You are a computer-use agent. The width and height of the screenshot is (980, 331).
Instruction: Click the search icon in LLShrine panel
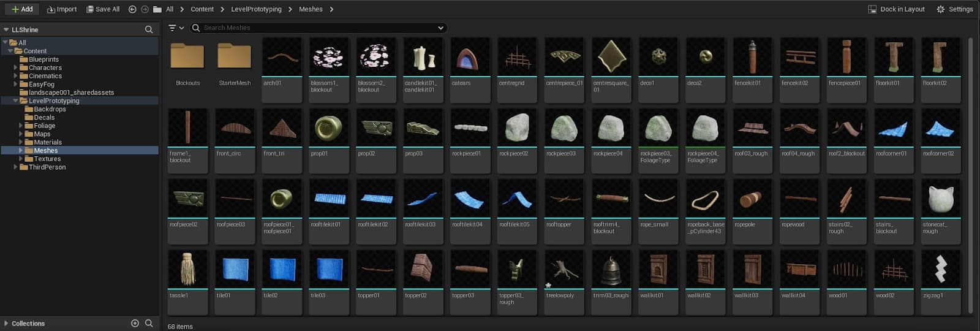149,29
